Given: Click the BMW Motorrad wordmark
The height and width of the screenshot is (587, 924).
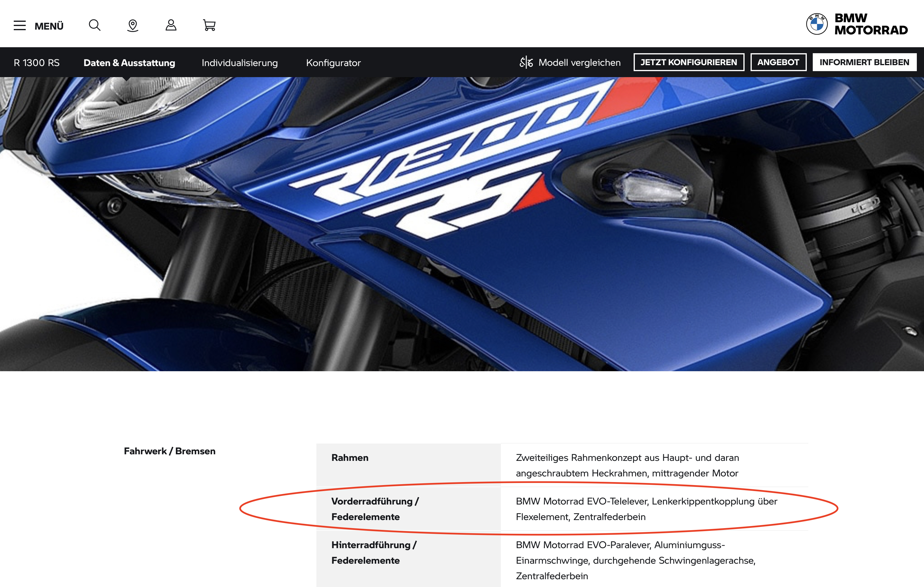Looking at the screenshot, I should click(871, 24).
